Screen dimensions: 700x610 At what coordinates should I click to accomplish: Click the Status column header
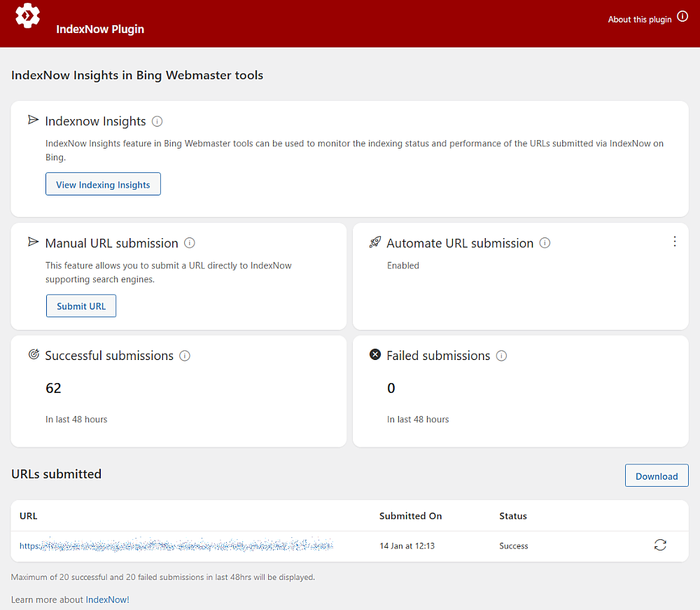[x=513, y=515]
